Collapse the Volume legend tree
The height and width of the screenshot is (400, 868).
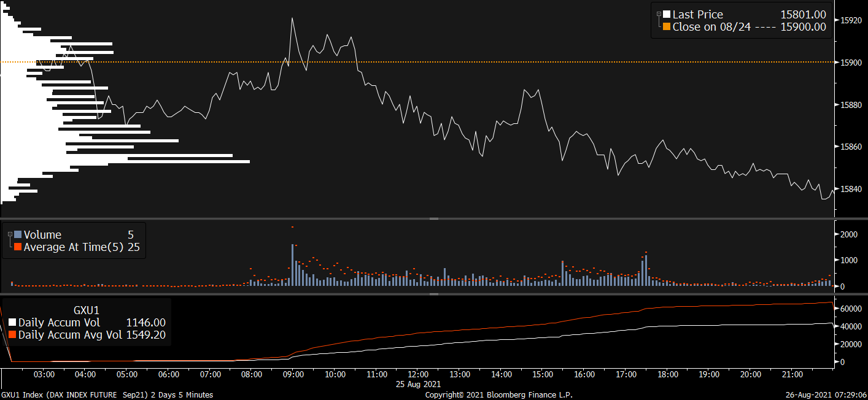point(9,234)
